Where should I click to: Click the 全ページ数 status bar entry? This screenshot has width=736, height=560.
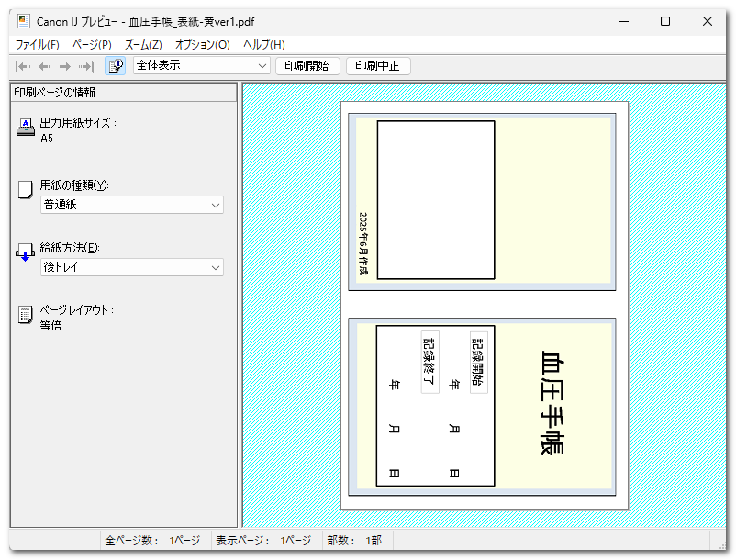coord(152,541)
